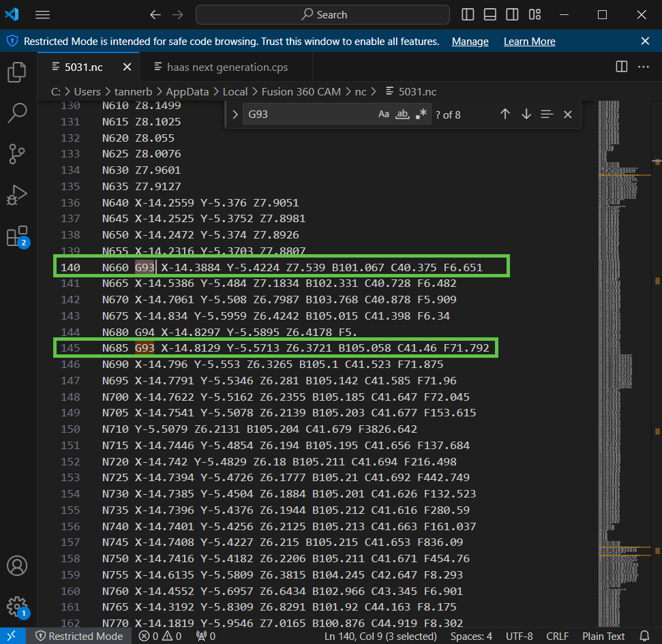662x644 pixels.
Task: Open the CRLF end-of-line picker
Action: [x=557, y=636]
